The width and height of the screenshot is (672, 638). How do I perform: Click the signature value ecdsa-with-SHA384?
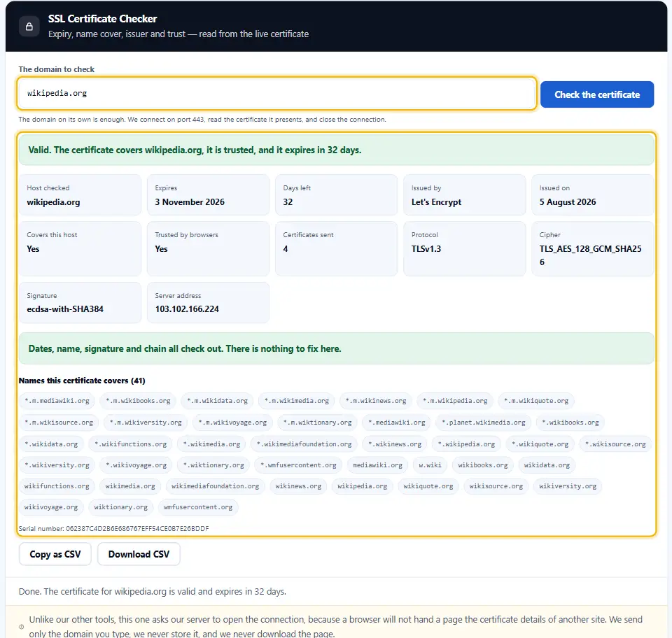pos(64,309)
